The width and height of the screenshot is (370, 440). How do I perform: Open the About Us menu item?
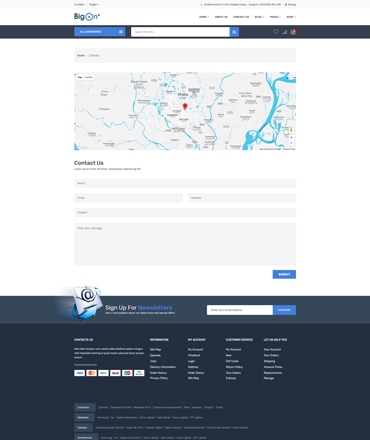[221, 17]
